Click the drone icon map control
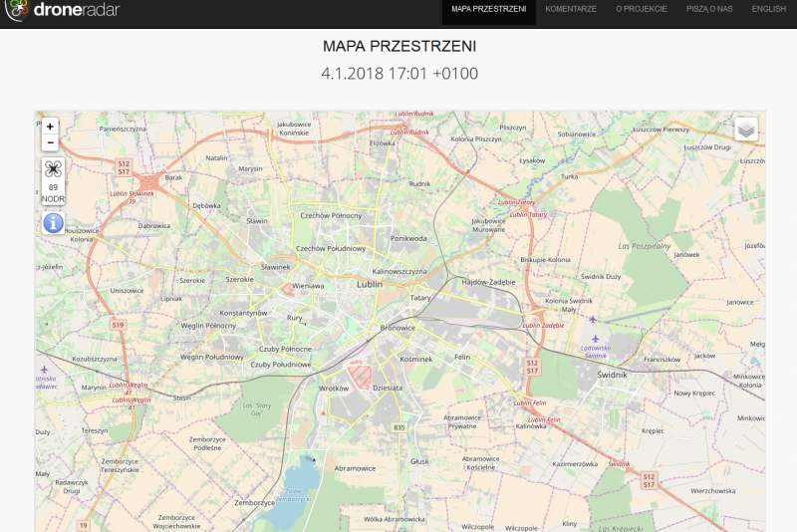Viewport: 797px width, 532px height. click(x=53, y=169)
